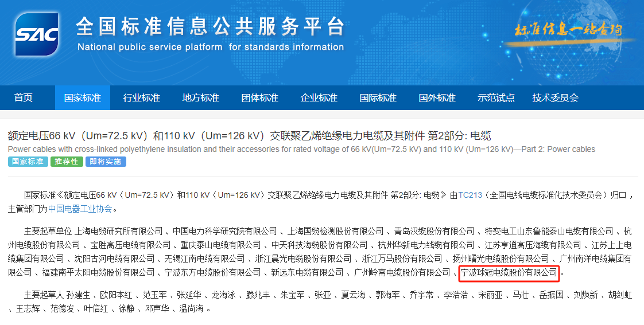Open 国际标准 navigation item

tap(378, 97)
